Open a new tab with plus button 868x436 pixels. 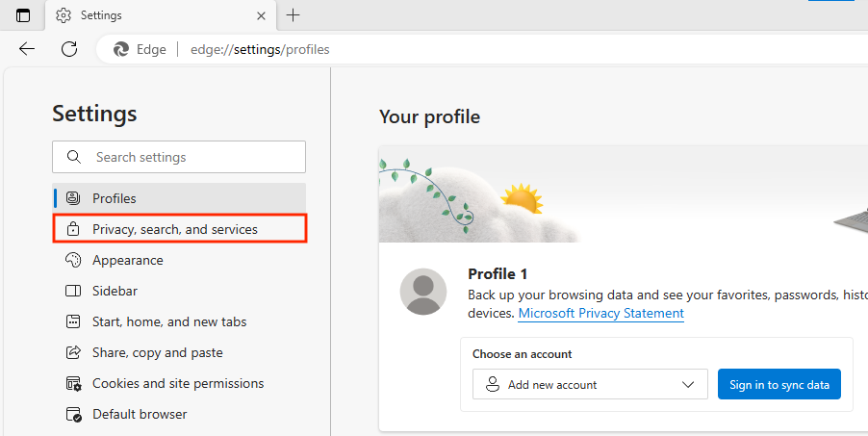click(x=294, y=15)
